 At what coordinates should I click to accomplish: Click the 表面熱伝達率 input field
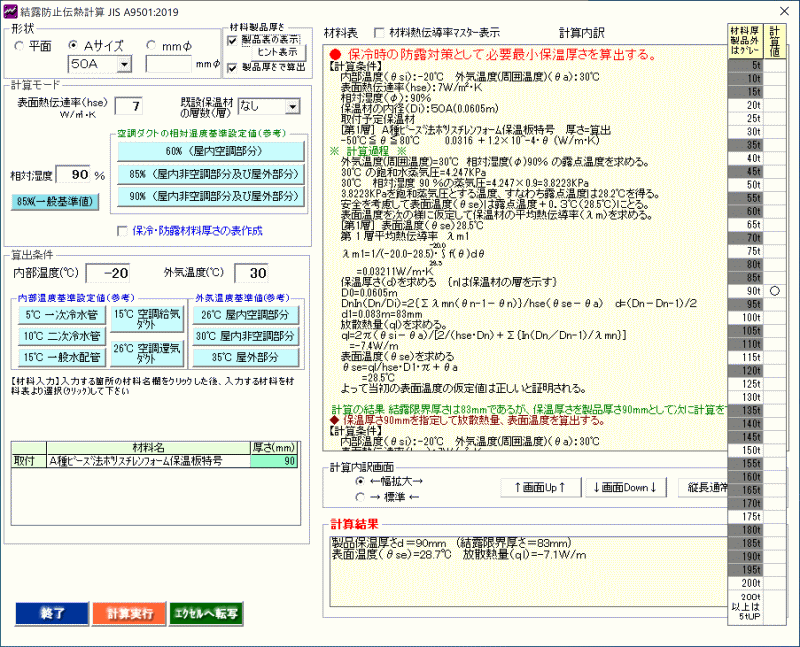coord(134,106)
